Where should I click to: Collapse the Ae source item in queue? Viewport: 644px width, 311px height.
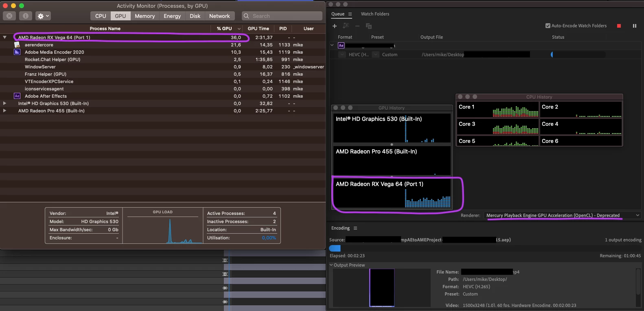pos(332,45)
